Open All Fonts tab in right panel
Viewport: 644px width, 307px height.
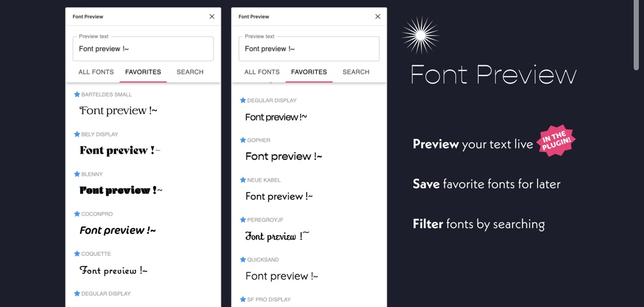point(262,72)
